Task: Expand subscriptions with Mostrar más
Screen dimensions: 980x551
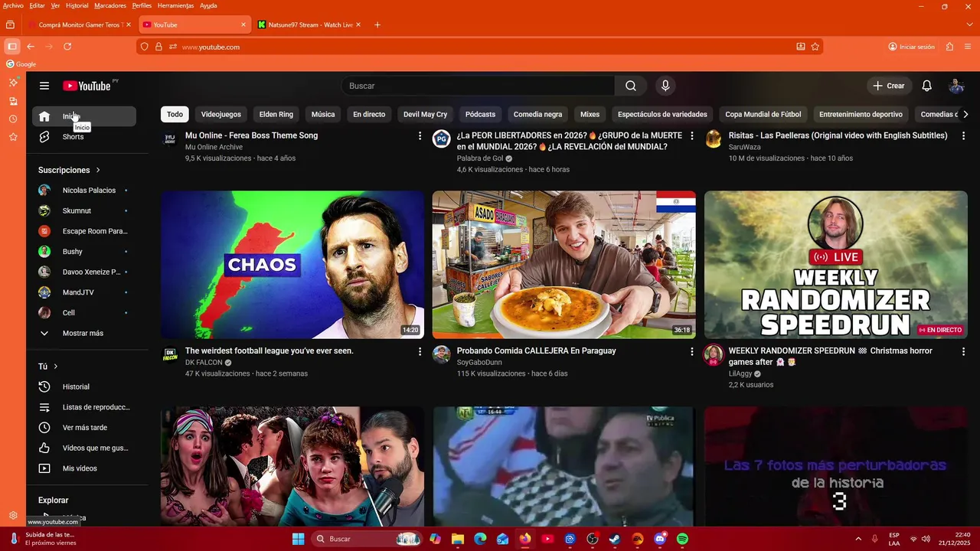Action: pyautogui.click(x=84, y=334)
